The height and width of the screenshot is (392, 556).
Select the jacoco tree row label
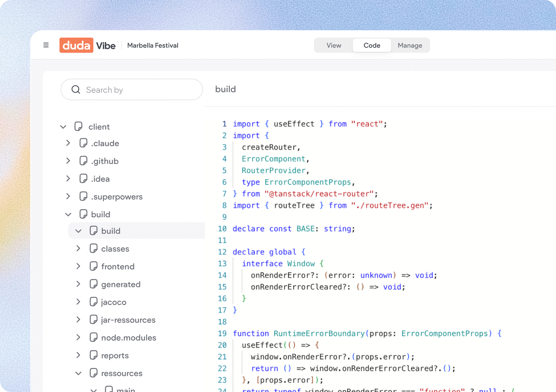(114, 302)
